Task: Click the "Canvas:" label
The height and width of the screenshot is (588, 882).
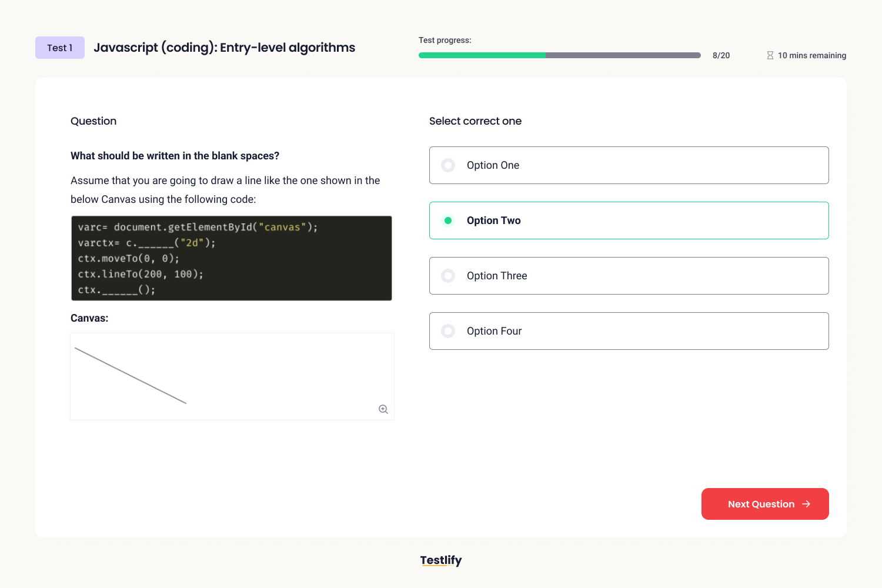Action: pyautogui.click(x=89, y=318)
